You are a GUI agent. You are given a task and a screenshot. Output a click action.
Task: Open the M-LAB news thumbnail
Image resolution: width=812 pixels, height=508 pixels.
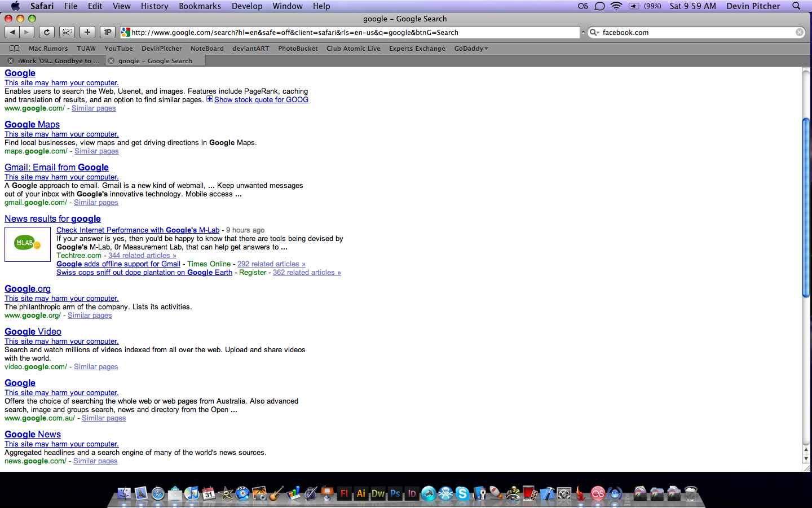28,244
